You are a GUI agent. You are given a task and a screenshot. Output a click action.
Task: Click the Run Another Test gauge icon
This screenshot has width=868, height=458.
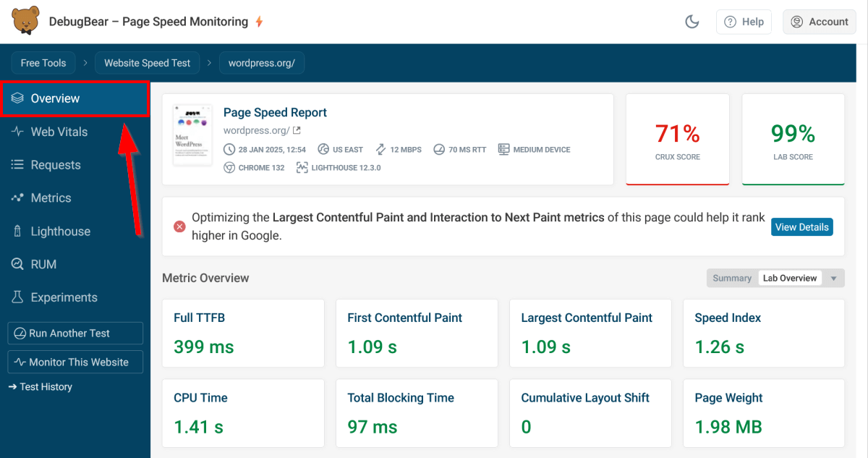point(20,334)
